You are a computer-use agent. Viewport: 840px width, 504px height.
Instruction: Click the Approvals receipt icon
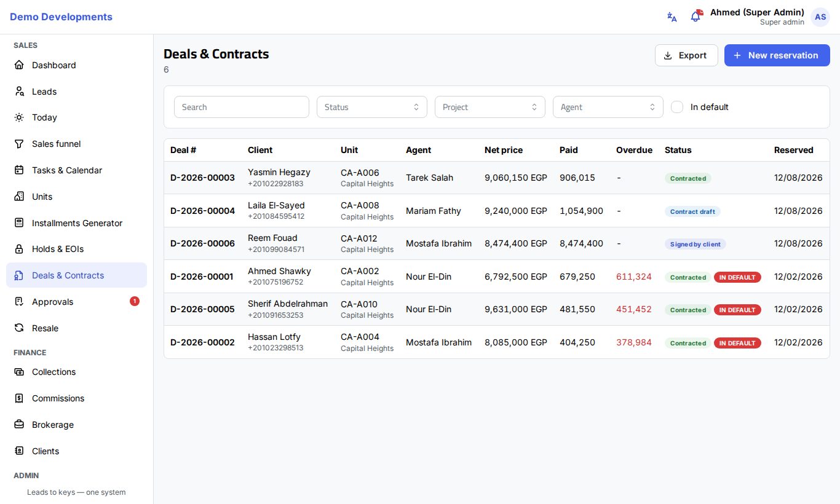point(19,302)
